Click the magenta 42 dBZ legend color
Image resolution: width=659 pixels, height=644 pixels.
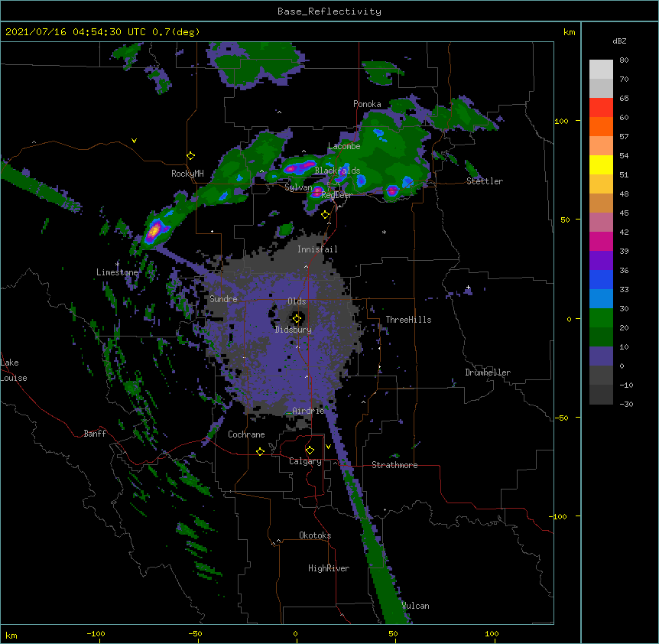point(601,241)
